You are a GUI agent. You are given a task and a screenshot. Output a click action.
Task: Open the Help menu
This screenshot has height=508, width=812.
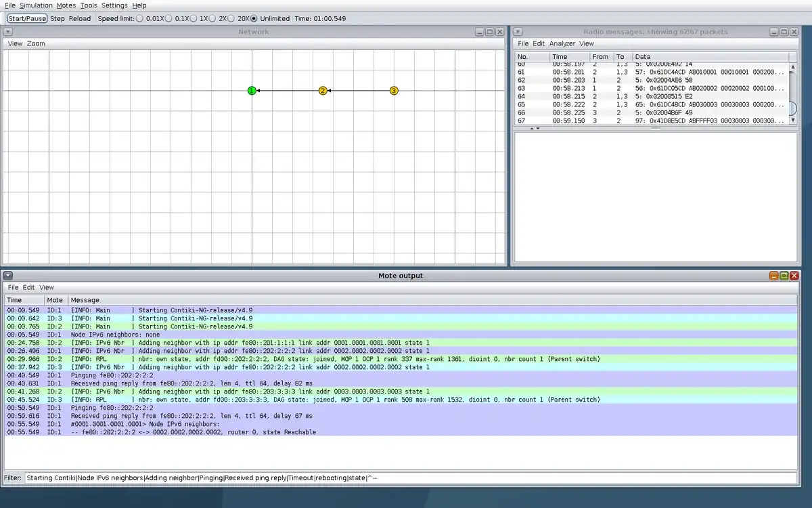(139, 5)
